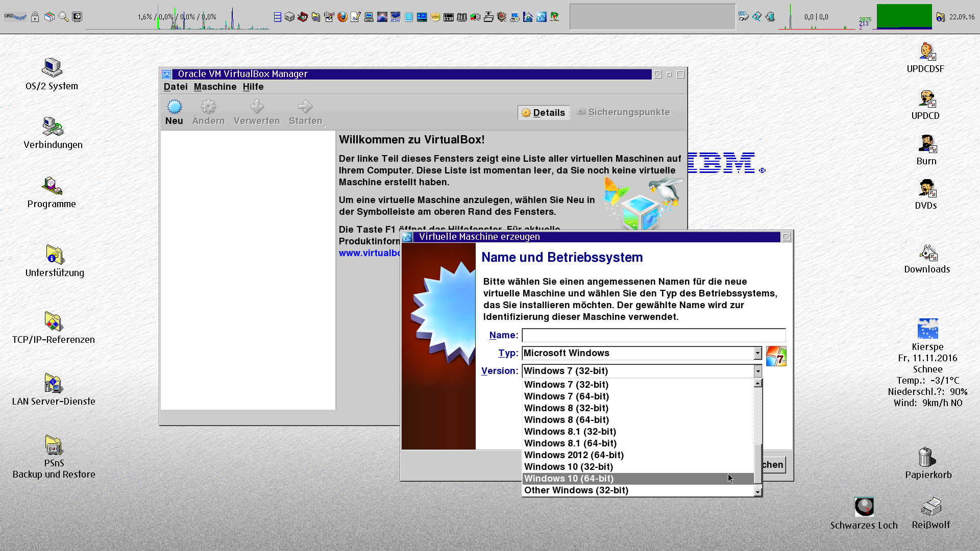Expand the Typ dropdown arrow
The height and width of the screenshot is (551, 980).
pyautogui.click(x=757, y=353)
